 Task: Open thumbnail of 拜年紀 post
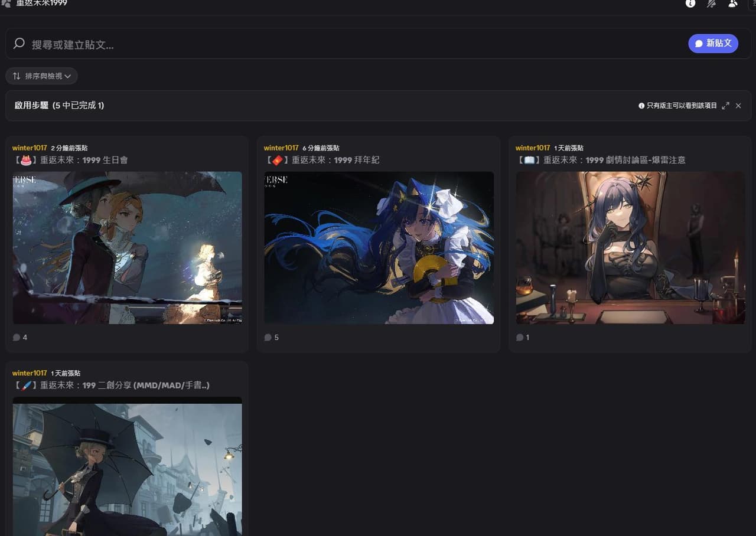click(x=379, y=248)
